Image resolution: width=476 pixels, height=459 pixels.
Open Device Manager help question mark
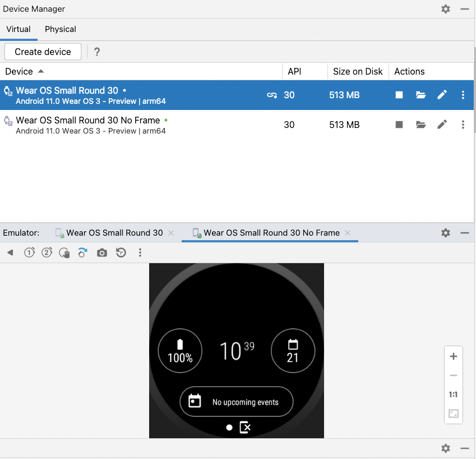tap(97, 52)
